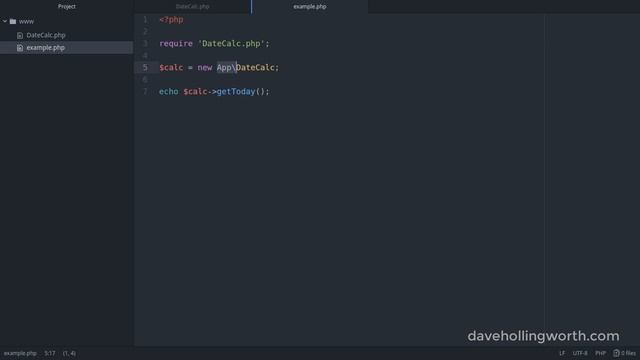This screenshot has height=360, width=640.
Task: Click the new keyword on line 5
Action: coord(205,67)
